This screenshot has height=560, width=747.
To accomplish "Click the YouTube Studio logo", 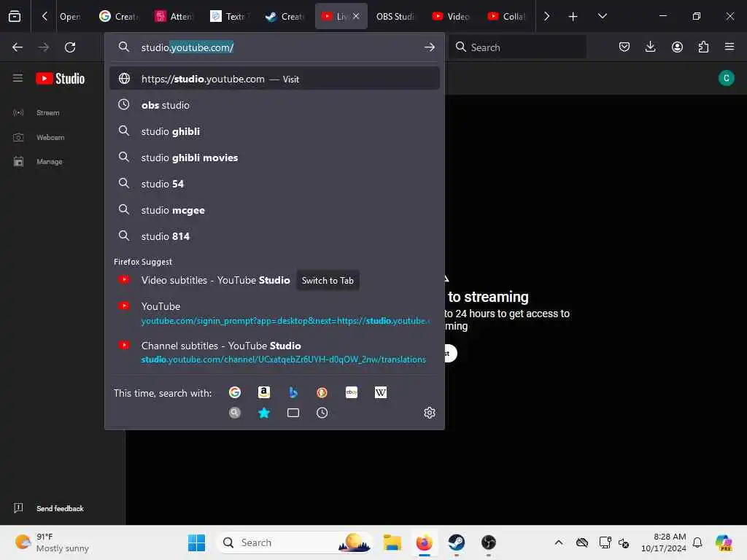I will pos(61,79).
